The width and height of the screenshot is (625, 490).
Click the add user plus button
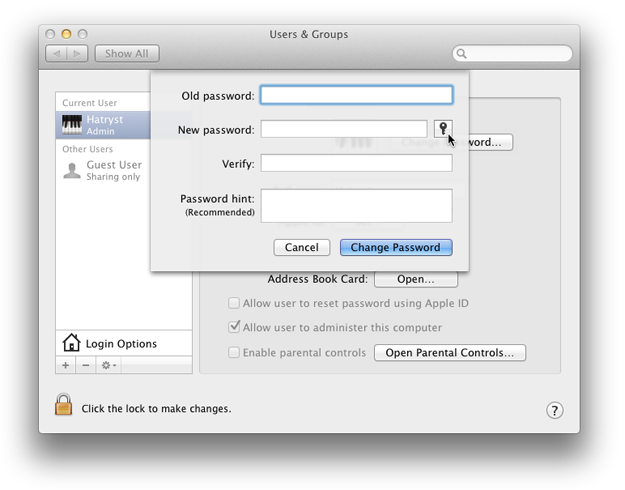(x=66, y=366)
